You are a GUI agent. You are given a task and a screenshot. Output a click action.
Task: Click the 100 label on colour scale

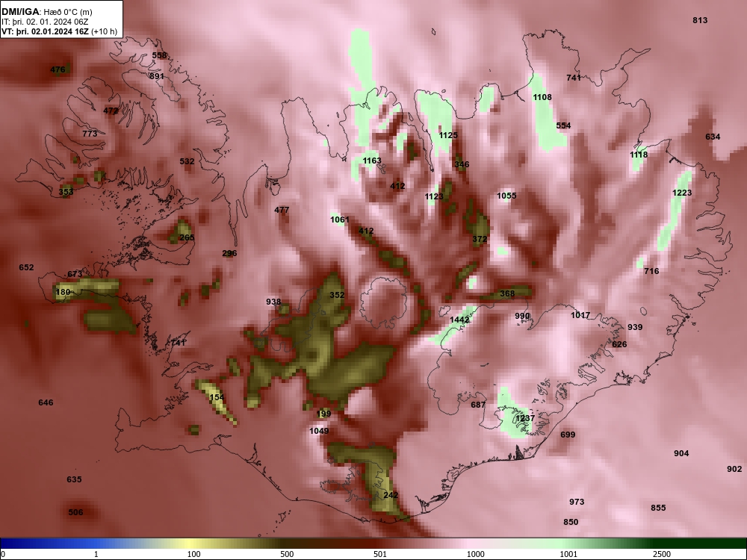click(194, 554)
